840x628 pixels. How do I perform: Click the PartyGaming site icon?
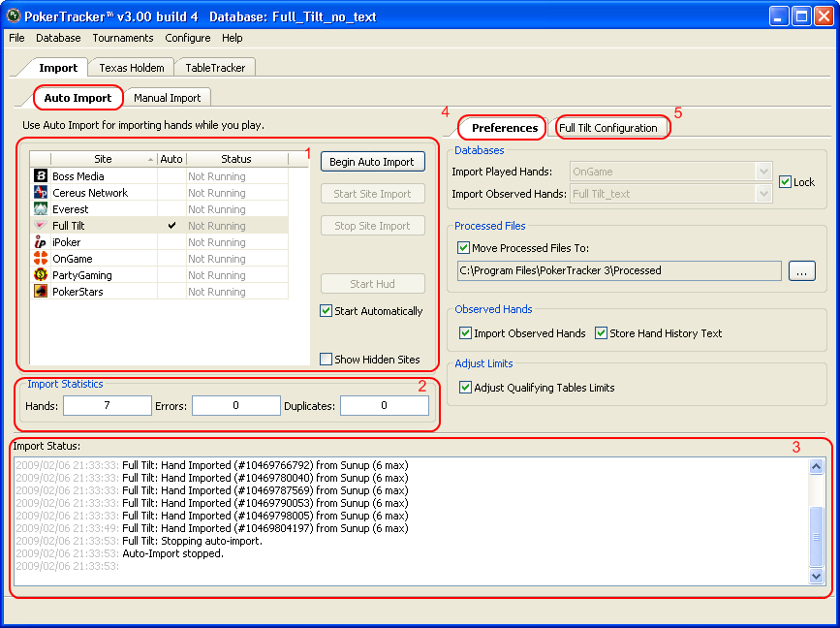tap(41, 275)
